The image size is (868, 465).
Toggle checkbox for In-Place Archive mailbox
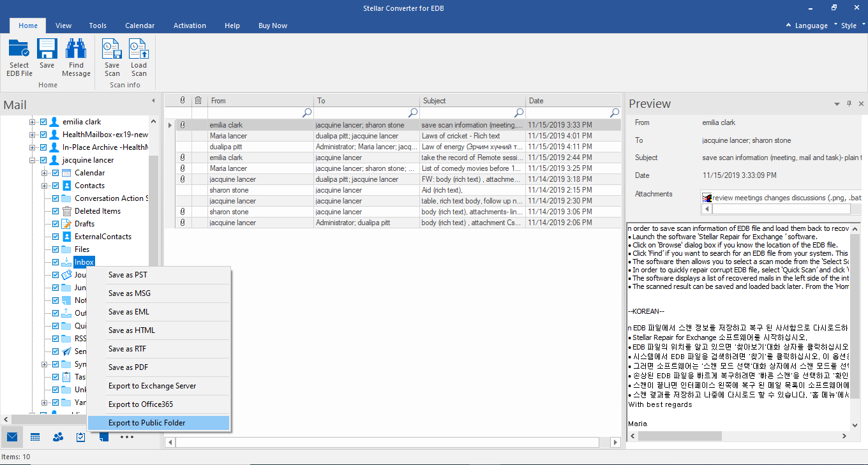43,147
